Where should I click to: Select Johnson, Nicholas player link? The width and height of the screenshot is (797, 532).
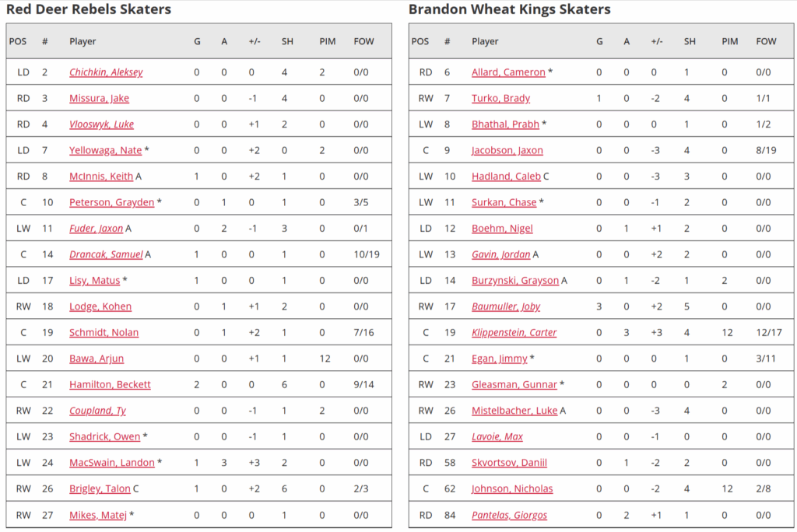point(512,488)
